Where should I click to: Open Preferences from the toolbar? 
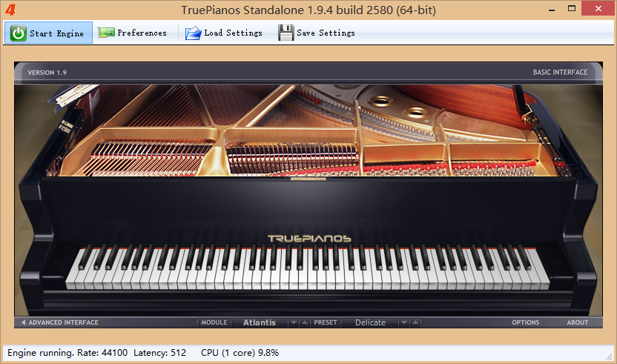(132, 33)
